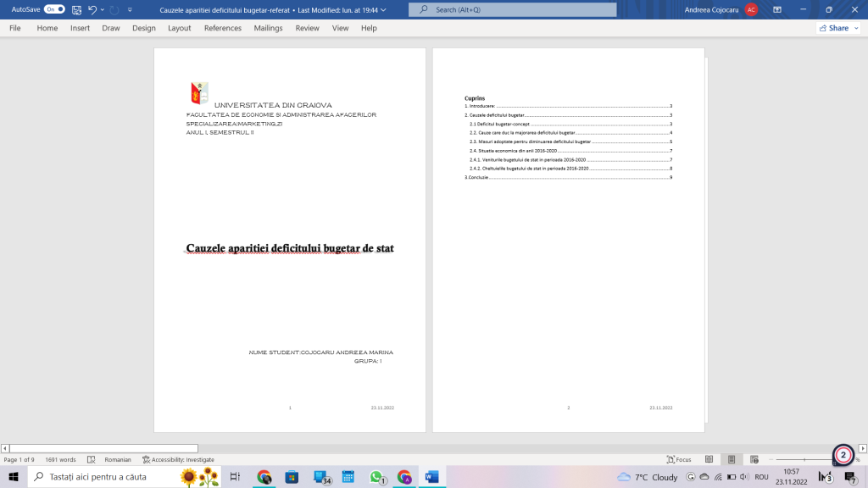Switch to the Layout ribbon tab
The width and height of the screenshot is (868, 488).
click(179, 28)
